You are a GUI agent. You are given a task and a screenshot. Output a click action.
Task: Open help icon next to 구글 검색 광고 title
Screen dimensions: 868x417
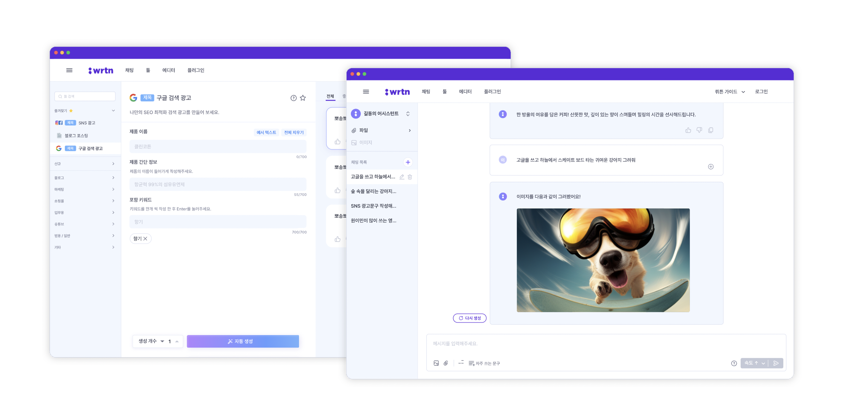pos(293,98)
